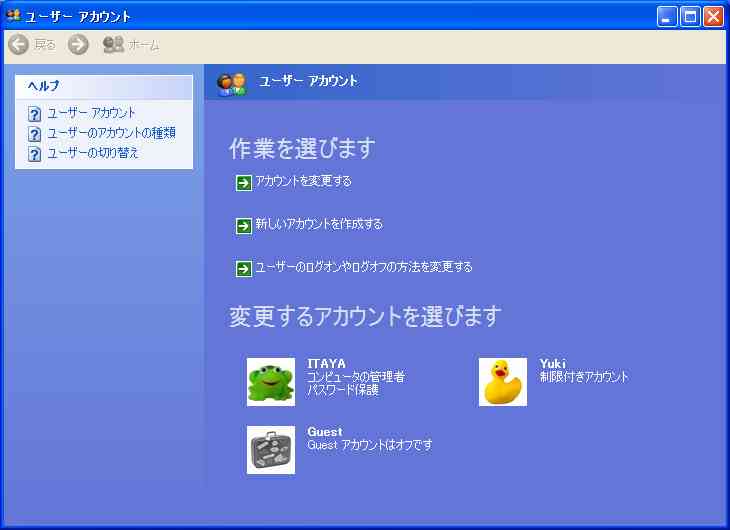Open the アカウントを変更する task link

pos(304,181)
